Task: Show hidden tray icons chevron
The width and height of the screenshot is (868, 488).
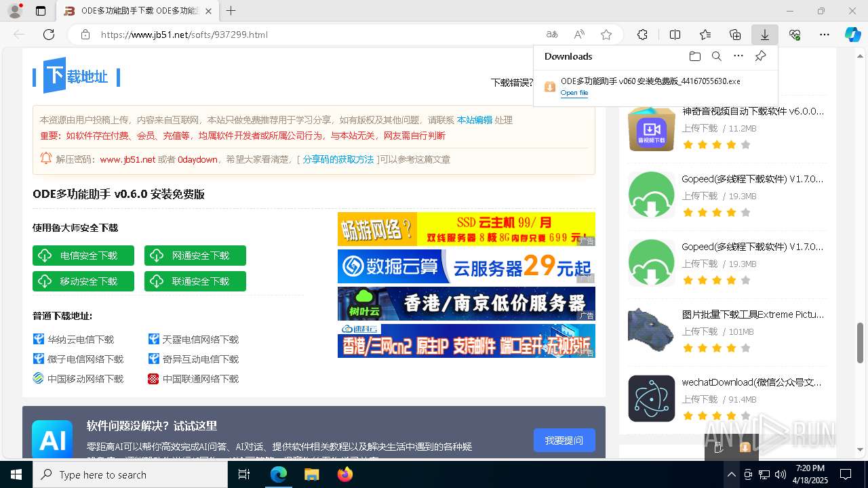Action: coord(731,474)
